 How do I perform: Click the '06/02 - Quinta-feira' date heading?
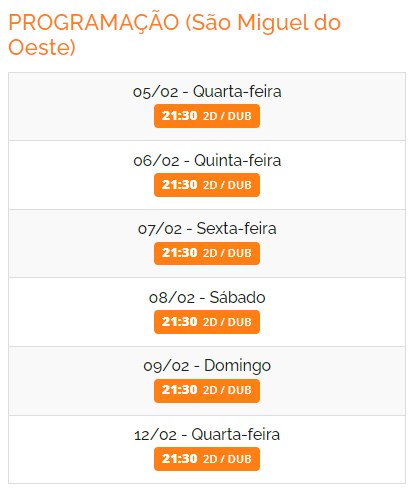coord(207,161)
